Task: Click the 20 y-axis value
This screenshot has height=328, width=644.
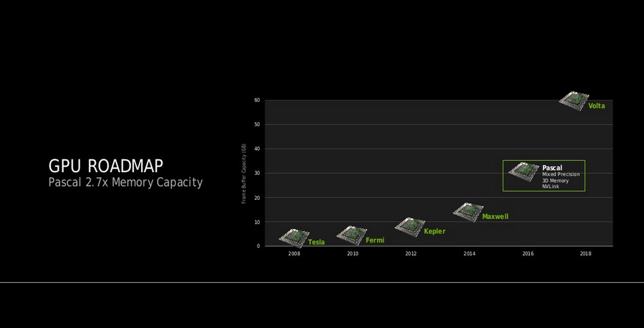Action: (x=256, y=197)
